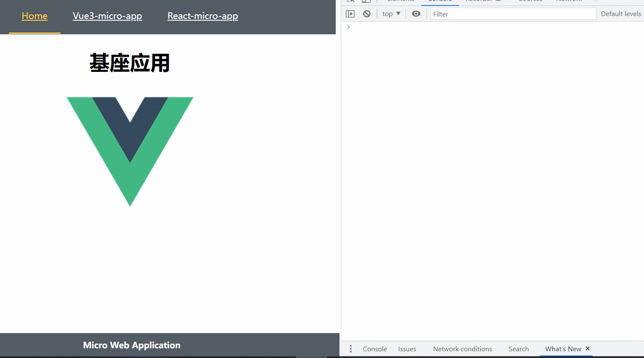Navigate to the Vue3-micro-app link
Image resolution: width=644 pixels, height=358 pixels.
[107, 16]
